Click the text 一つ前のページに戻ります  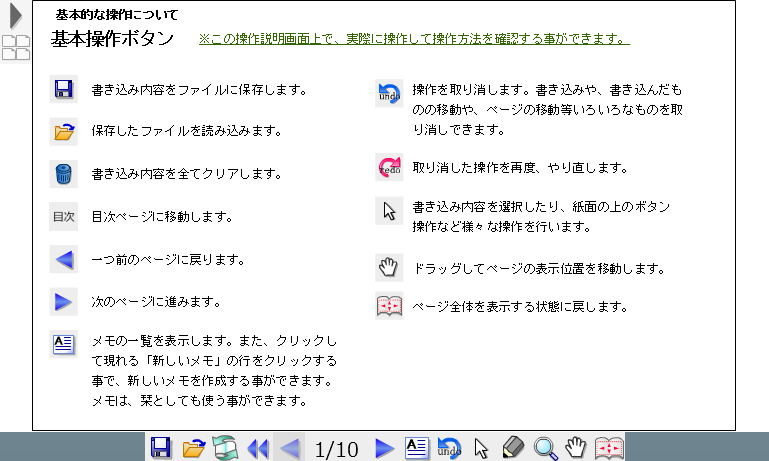[x=168, y=259]
